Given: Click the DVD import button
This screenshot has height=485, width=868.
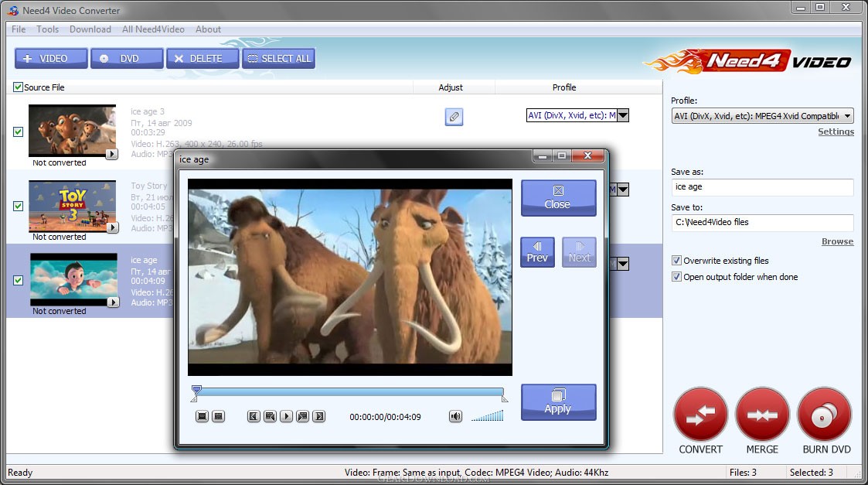Looking at the screenshot, I should tap(127, 58).
